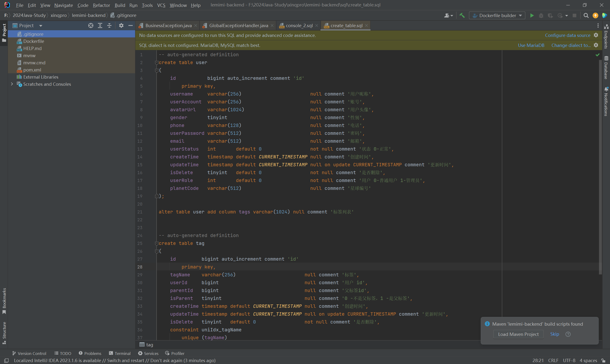Collapse fold marker at line 26
Image resolution: width=610 pixels, height=364 pixels.
pos(157,251)
